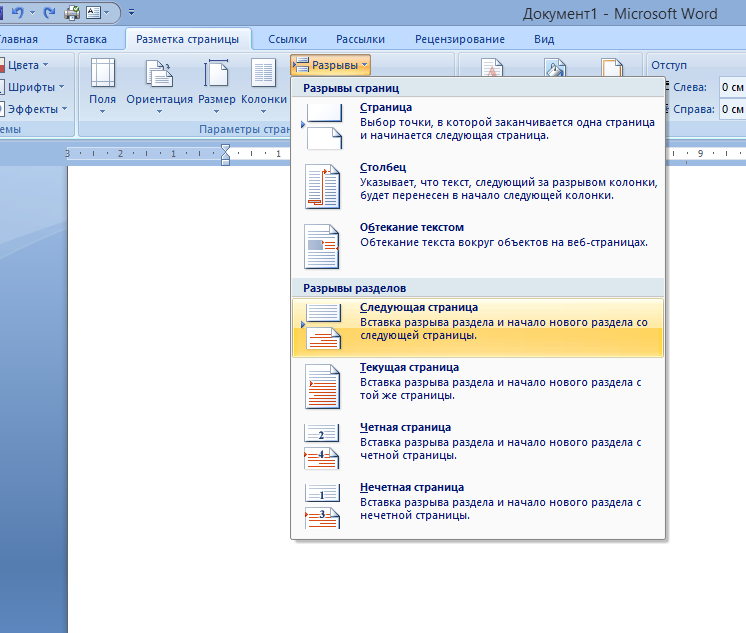Click the quick print printer icon
The height and width of the screenshot is (633, 746).
72,13
